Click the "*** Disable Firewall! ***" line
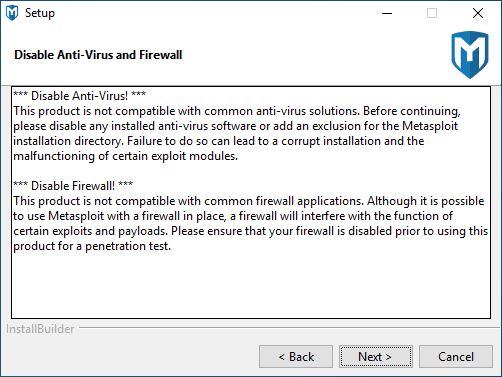This screenshot has height=377, width=502. (x=73, y=186)
